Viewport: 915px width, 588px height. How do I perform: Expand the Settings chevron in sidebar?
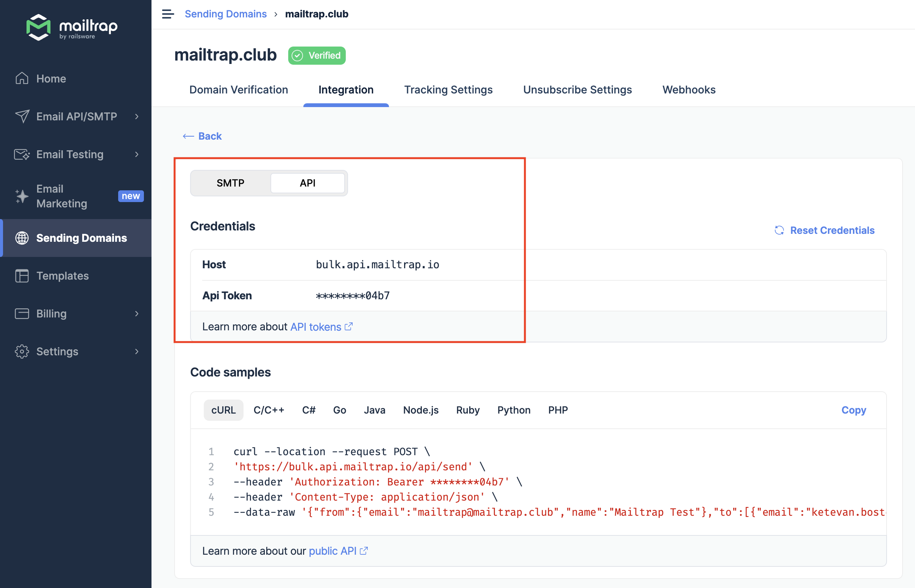[137, 352]
